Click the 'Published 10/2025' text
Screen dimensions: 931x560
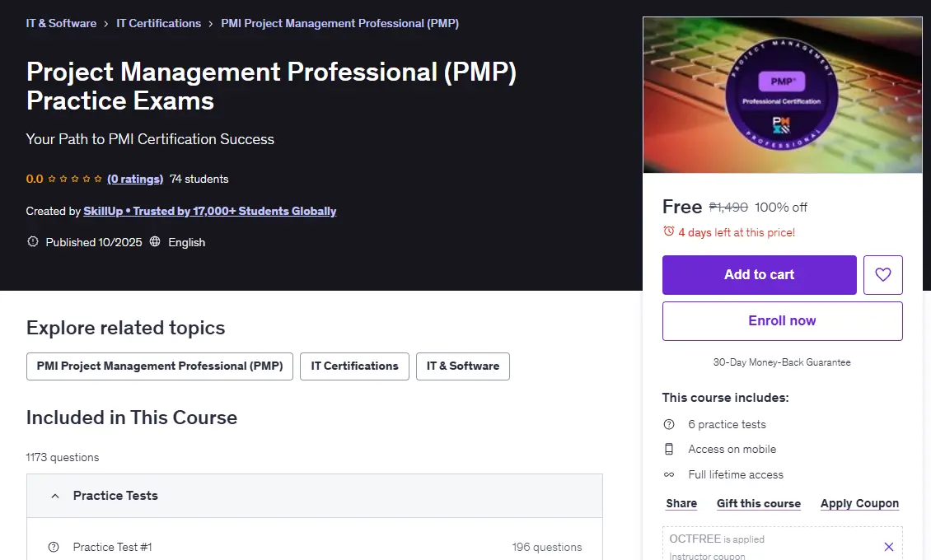pyautogui.click(x=94, y=242)
